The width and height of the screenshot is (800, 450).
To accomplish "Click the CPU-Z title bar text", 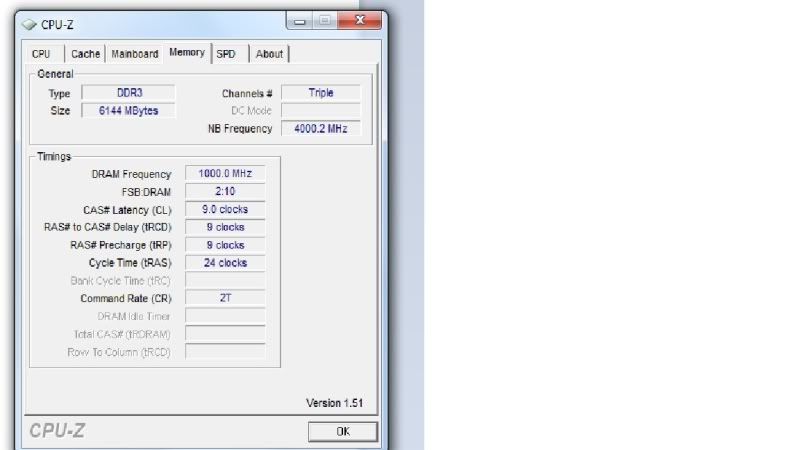I will [x=57, y=24].
